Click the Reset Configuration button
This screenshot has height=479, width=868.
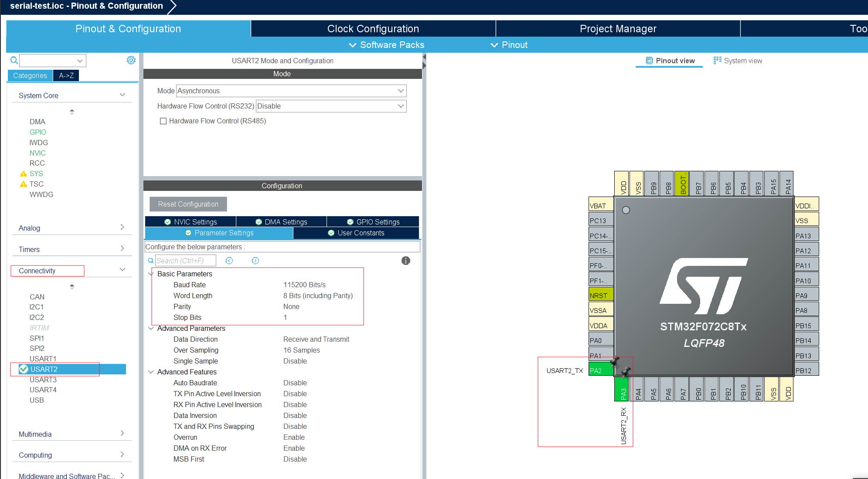(188, 204)
